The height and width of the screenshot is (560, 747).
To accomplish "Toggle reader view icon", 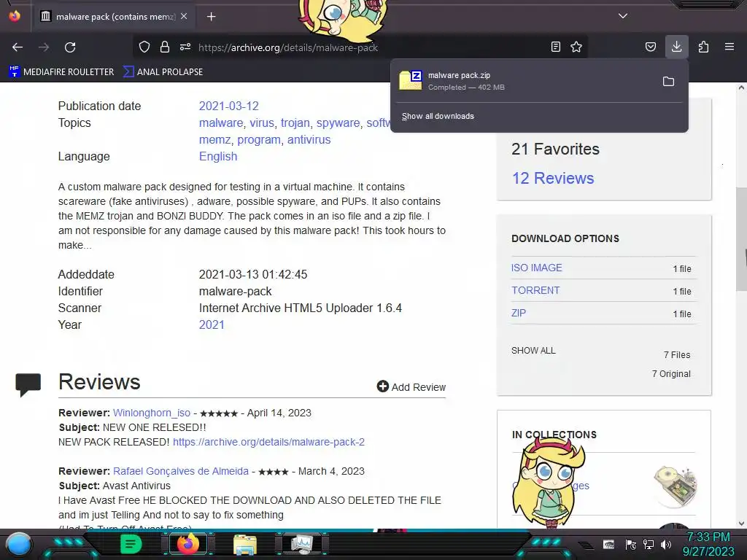I will point(555,47).
